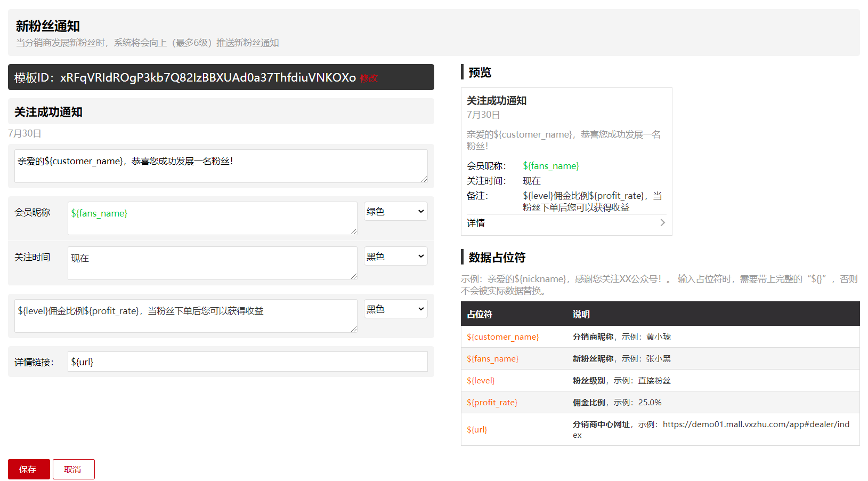Click the ${customer_name} placeholder in table

tap(502, 337)
